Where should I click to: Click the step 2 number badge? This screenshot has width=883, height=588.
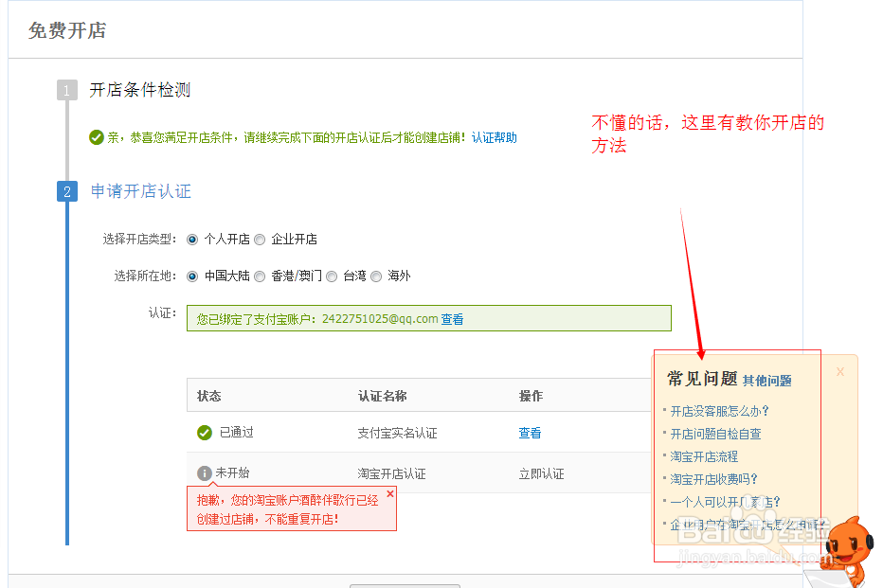[x=67, y=191]
